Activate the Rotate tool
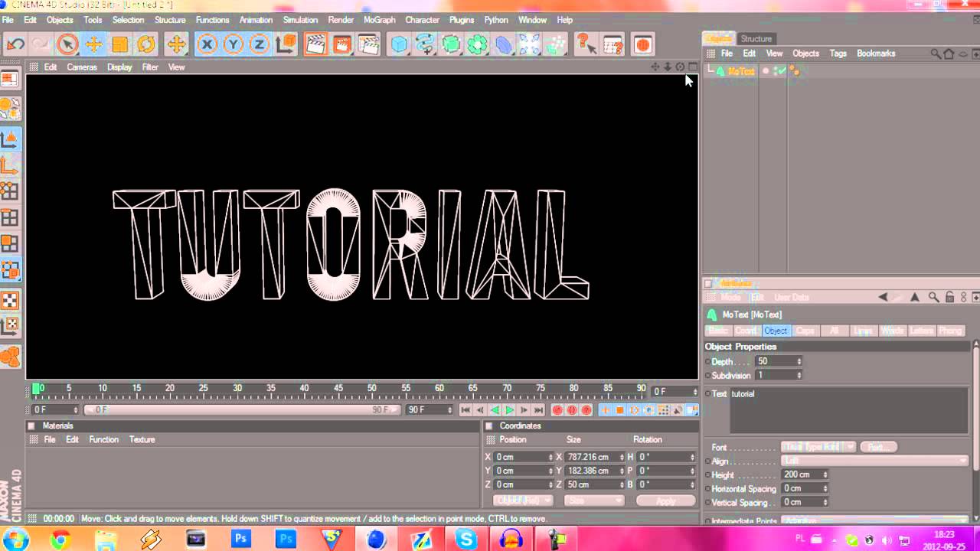980x551 pixels. pos(145,44)
